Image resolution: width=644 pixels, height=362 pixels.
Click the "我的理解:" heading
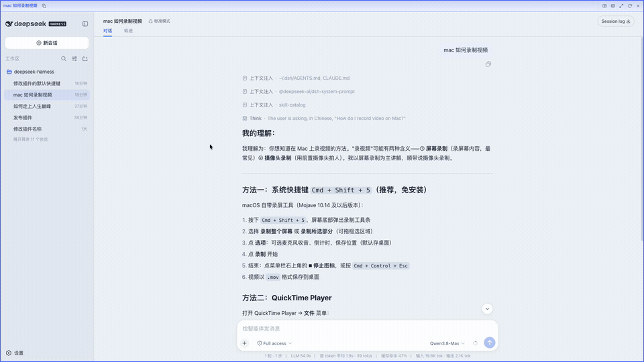pos(258,133)
